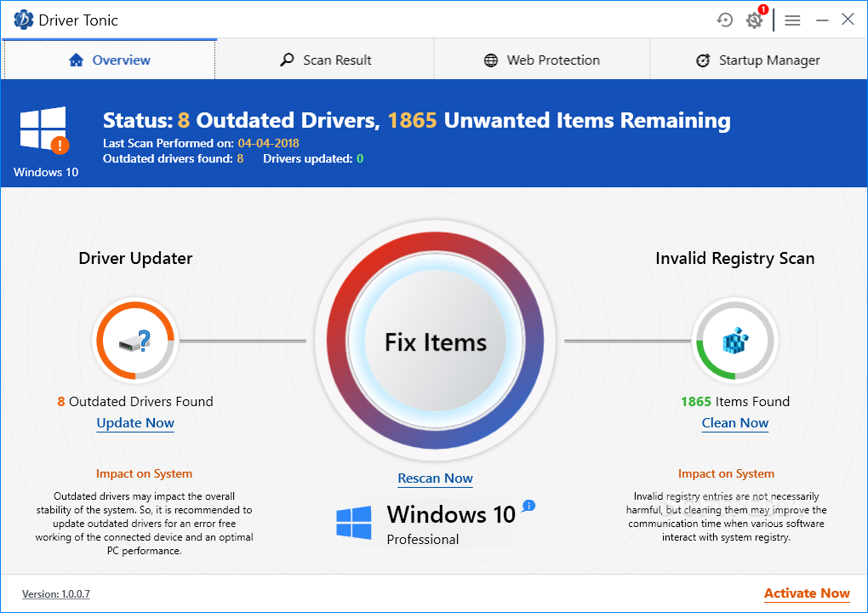Close the Driver Tonic window

point(848,20)
